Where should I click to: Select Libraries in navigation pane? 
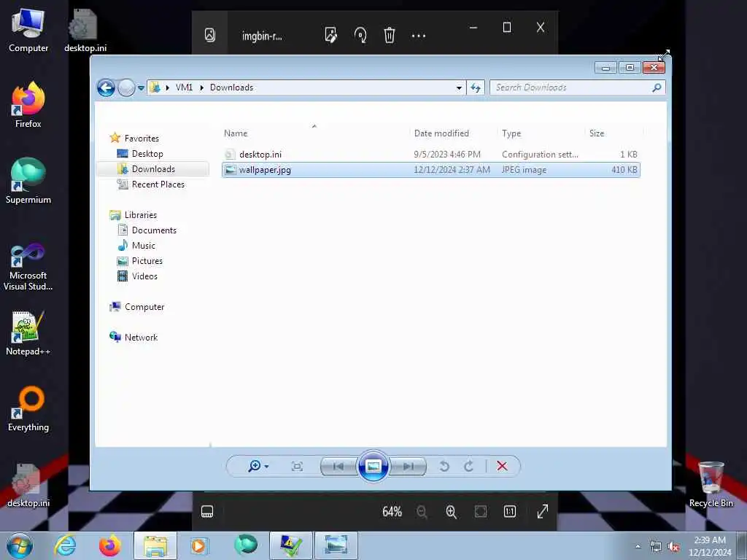[x=141, y=215]
